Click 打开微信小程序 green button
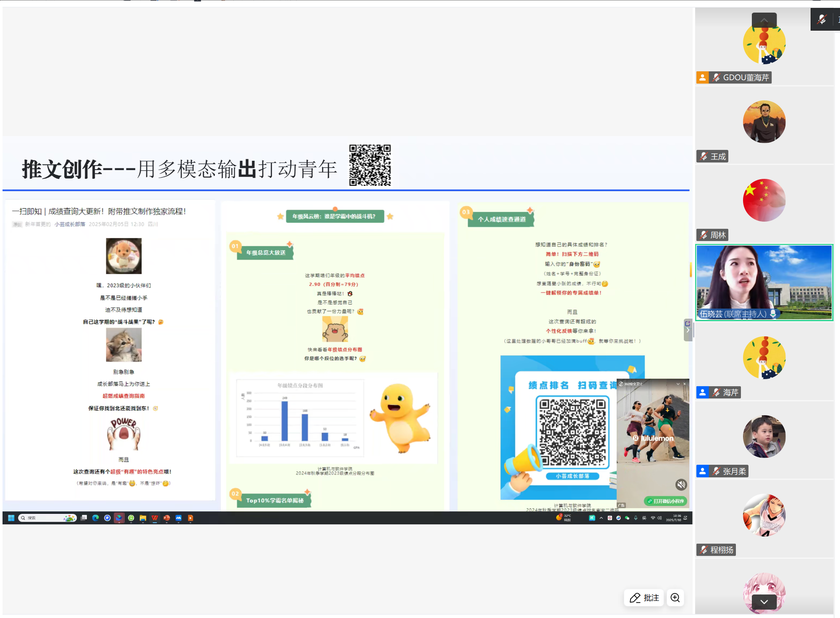The width and height of the screenshot is (840, 618). (666, 501)
